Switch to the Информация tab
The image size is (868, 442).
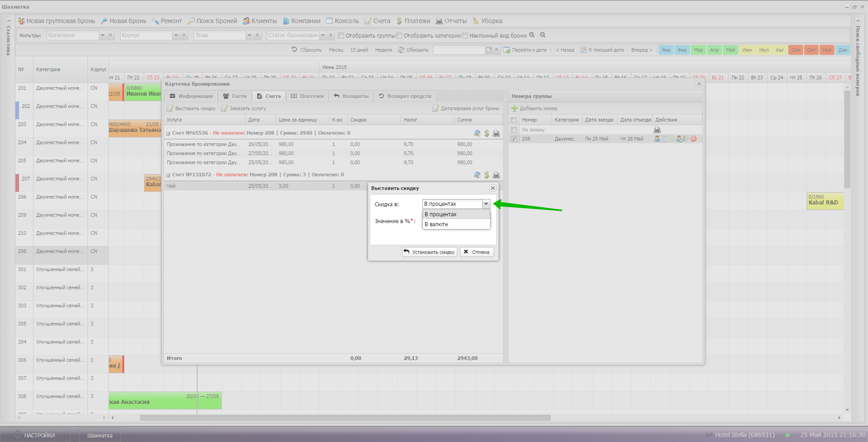pyautogui.click(x=191, y=96)
